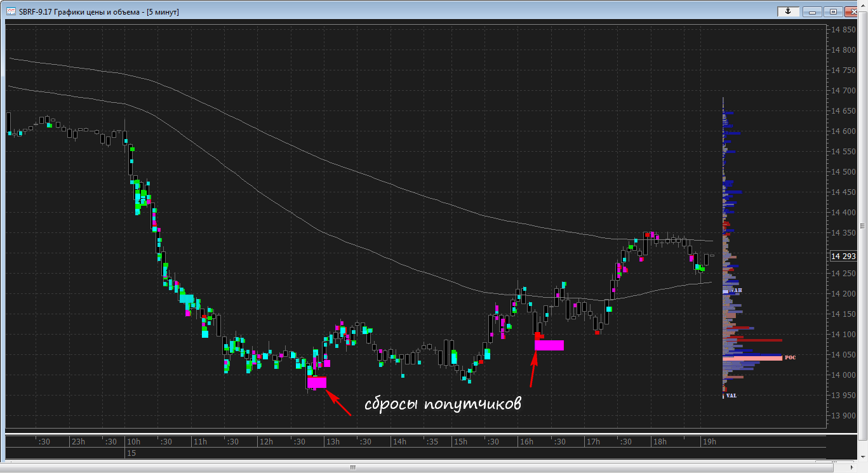Click the 14 850 price axis label
This screenshot has width=868, height=473.
[x=843, y=29]
